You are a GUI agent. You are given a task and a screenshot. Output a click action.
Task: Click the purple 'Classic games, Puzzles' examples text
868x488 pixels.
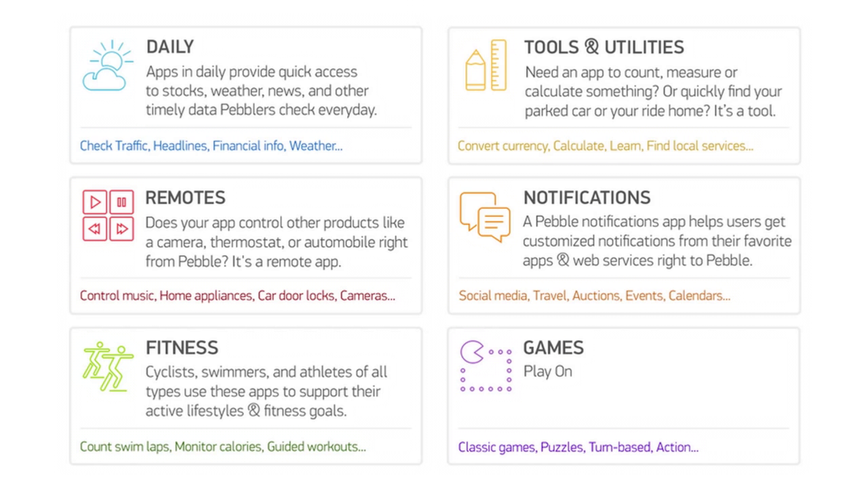tap(578, 447)
